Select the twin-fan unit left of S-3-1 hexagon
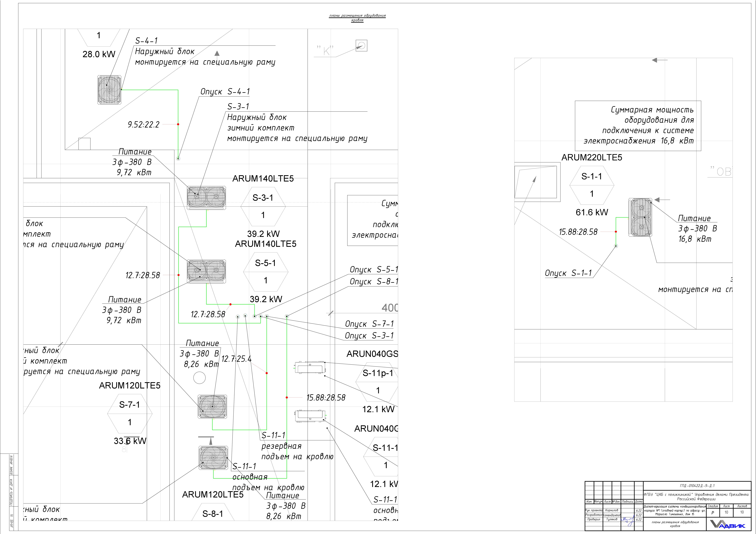This screenshot has width=756, height=534. (206, 198)
